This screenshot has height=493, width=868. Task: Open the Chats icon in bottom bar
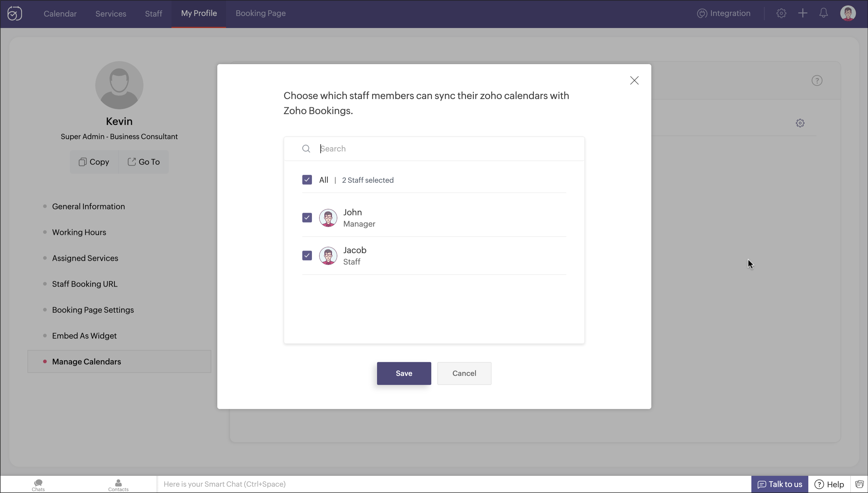[38, 485]
